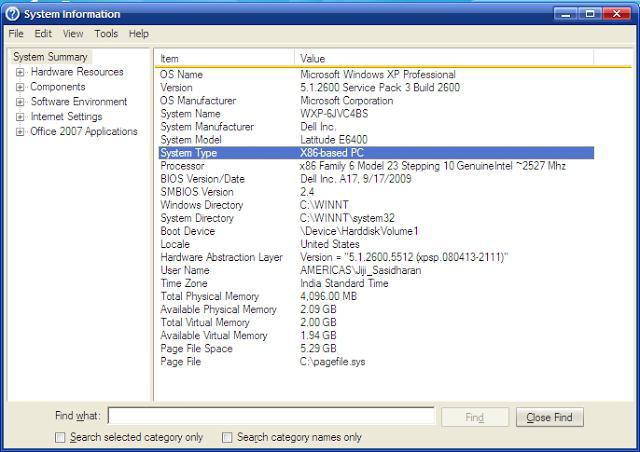The image size is (640, 452).
Task: Select the Time Zone row
Action: point(376,283)
